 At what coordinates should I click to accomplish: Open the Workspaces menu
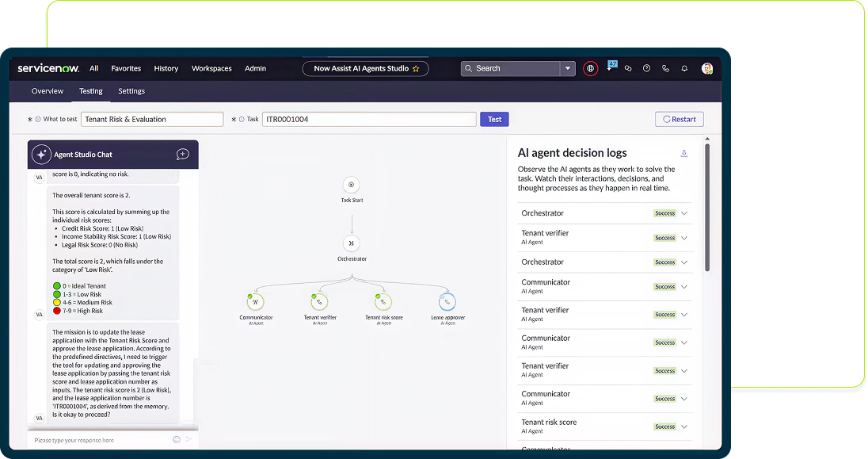pos(211,69)
